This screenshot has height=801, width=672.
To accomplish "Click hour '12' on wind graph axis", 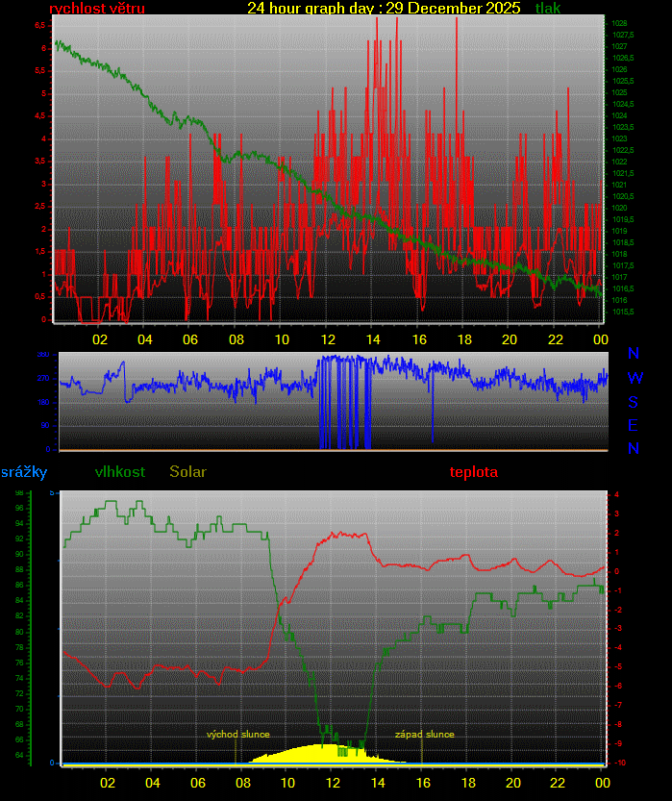I will (x=328, y=338).
